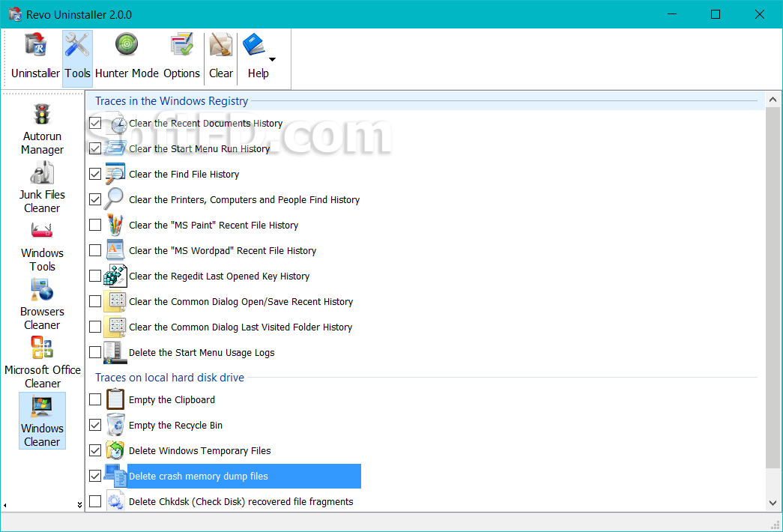The image size is (783, 532).
Task: Click the Windows Temporary Files icon
Action: (115, 450)
